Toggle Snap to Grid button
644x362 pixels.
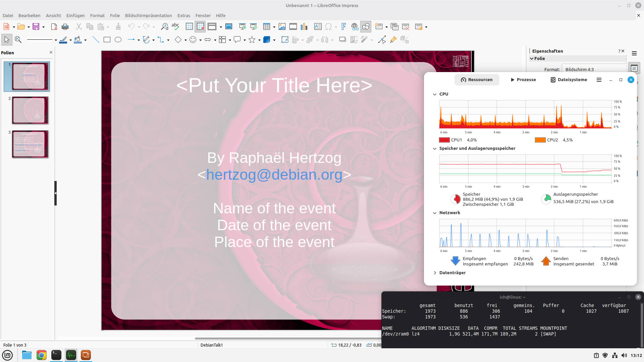(200, 27)
